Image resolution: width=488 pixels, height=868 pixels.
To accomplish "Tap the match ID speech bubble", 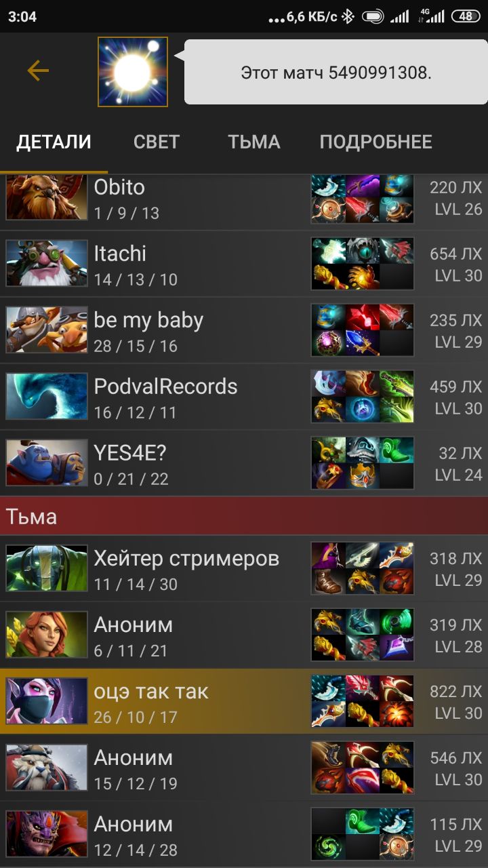I will [335, 72].
